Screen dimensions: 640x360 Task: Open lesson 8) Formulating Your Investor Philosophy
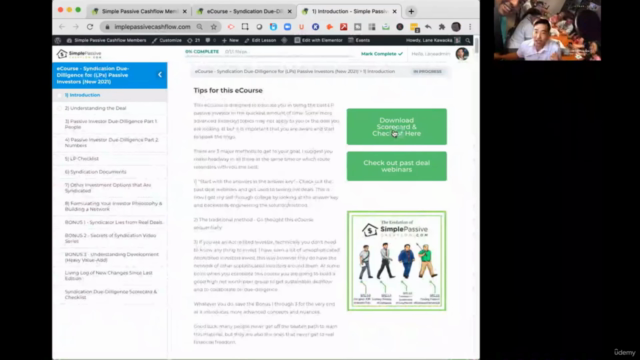click(x=113, y=206)
